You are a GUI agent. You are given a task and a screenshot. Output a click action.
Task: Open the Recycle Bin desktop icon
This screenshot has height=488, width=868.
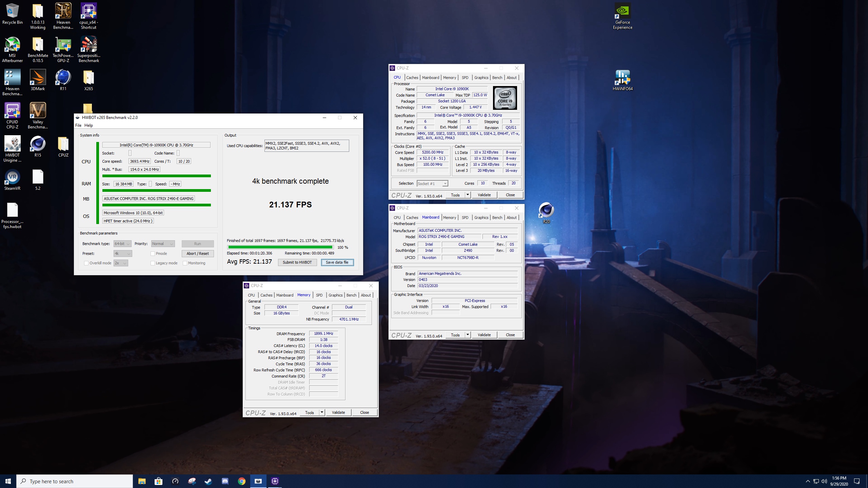point(13,14)
